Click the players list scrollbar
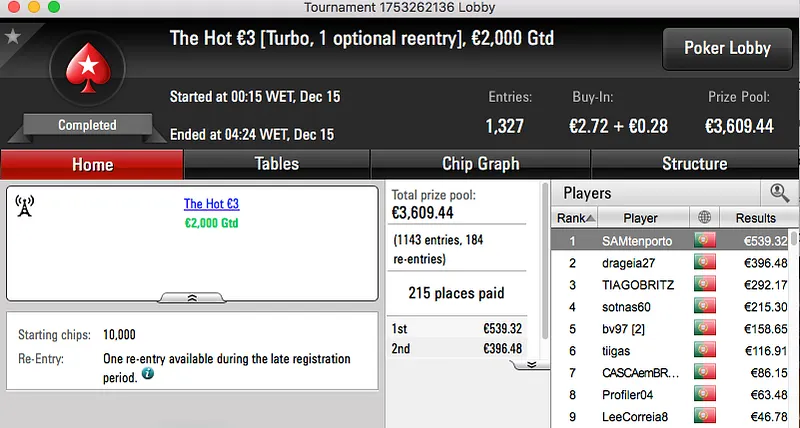Screen dimensions: 800x428 [794, 320]
